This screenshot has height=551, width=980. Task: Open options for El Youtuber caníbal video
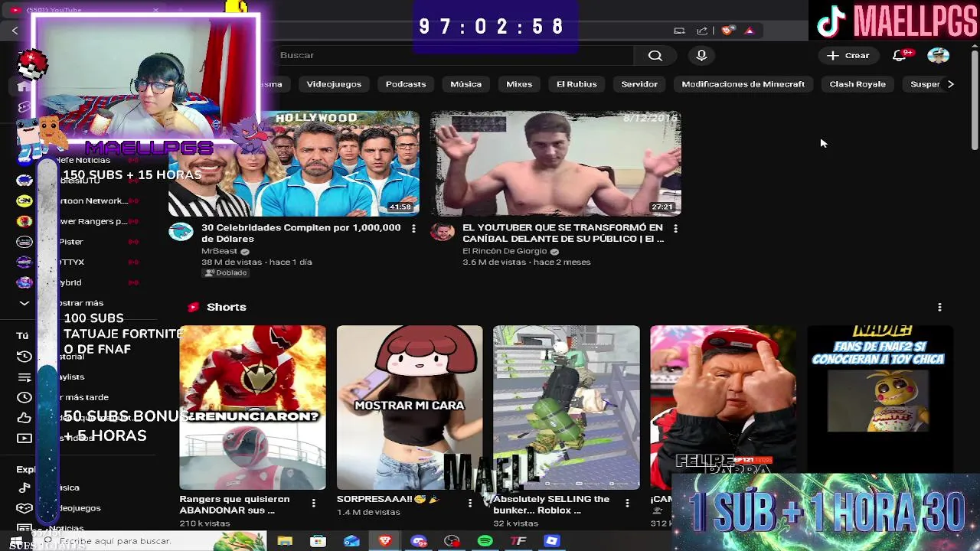[x=675, y=228]
